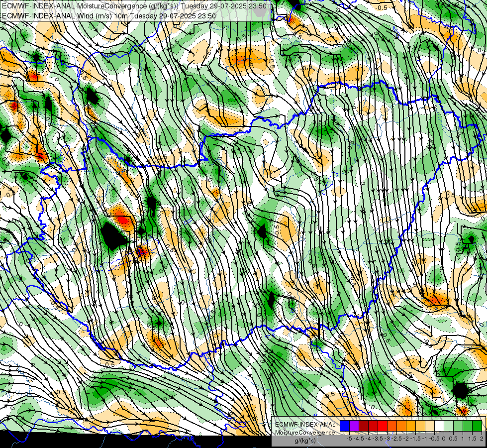487x448 pixels.
Task: Click the legend tick value -1.5
Action: pyautogui.click(x=415, y=439)
